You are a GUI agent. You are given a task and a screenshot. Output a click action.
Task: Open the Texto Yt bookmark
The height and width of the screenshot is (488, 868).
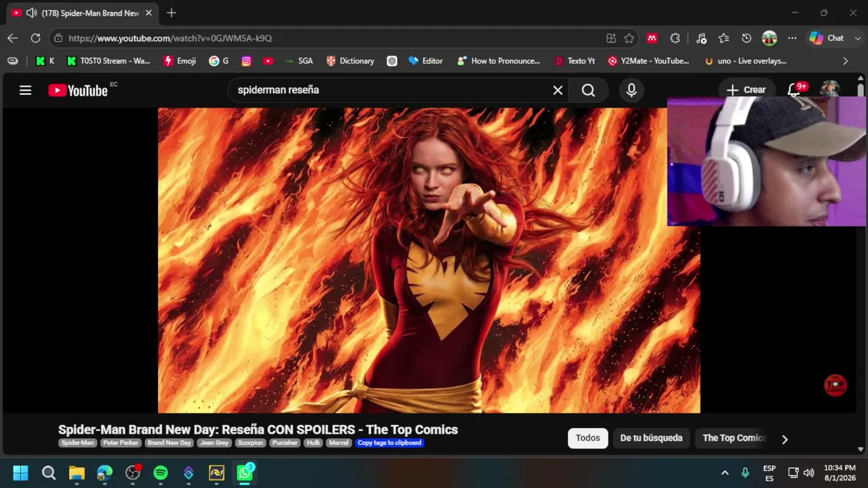574,61
